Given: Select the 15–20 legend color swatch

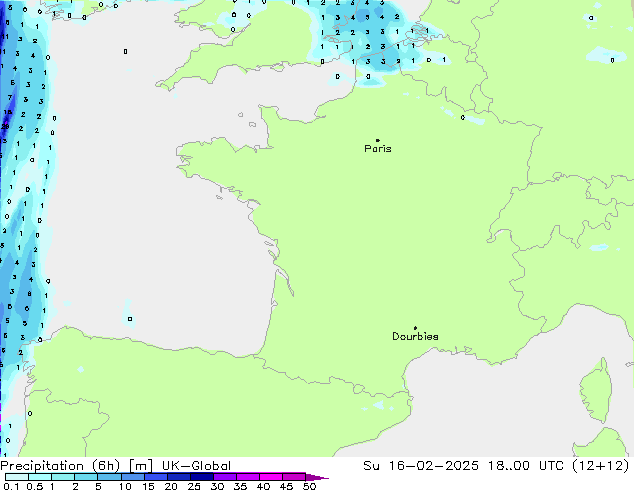Looking at the screenshot, I should [155, 477].
